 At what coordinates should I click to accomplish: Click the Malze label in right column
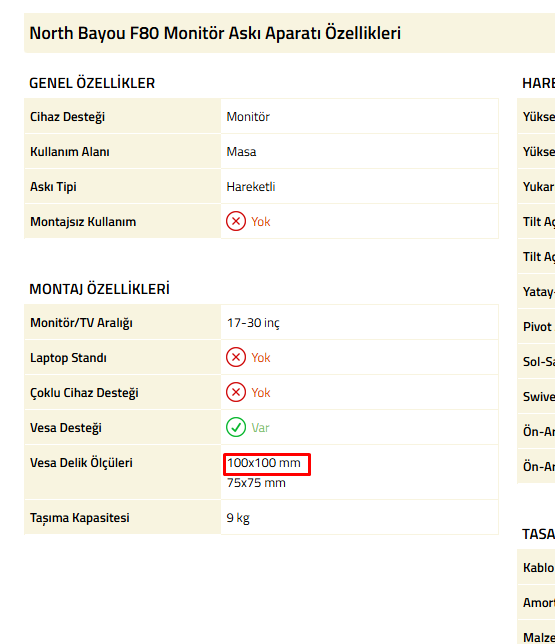tap(539, 637)
